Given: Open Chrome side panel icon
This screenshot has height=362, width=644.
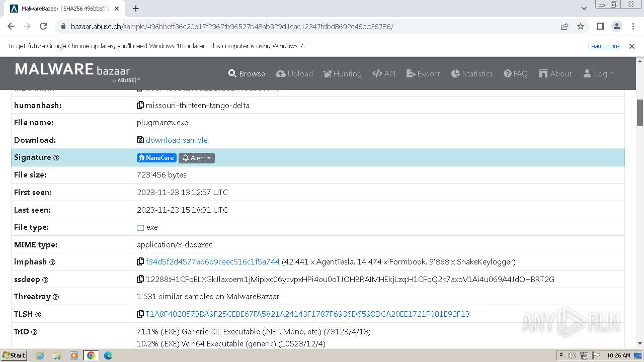Looking at the screenshot, I should (x=600, y=26).
